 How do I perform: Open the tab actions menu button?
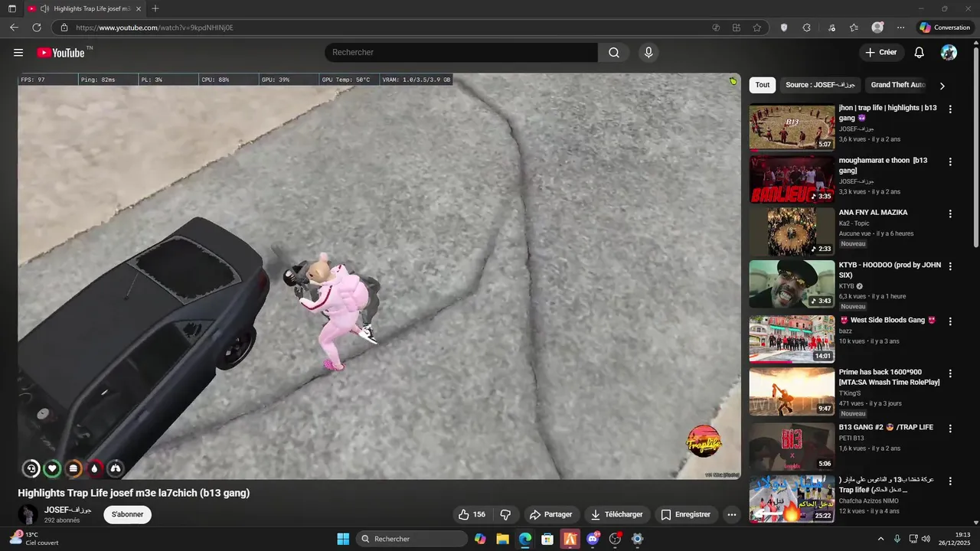(x=11, y=8)
